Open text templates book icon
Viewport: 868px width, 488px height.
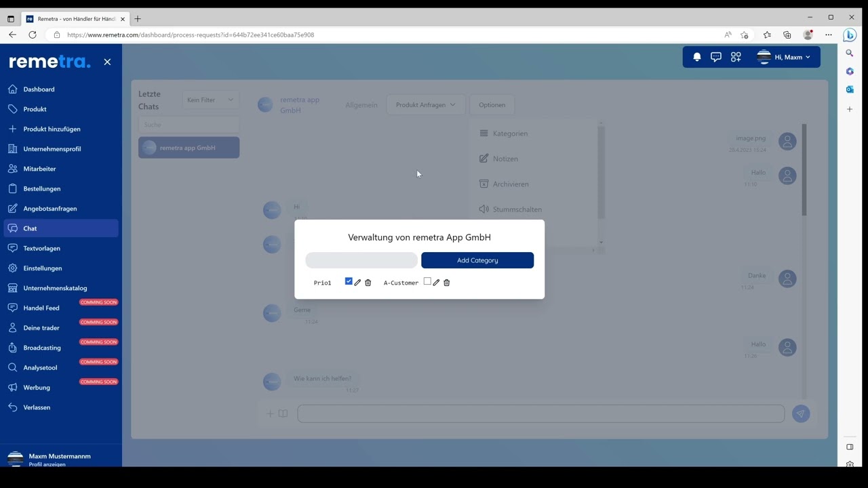[x=283, y=413]
